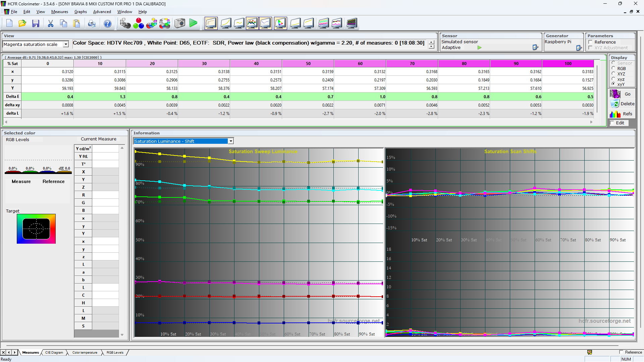Expand the Magenta saturation scale dropdown
Image resolution: width=644 pixels, height=362 pixels.
(66, 44)
